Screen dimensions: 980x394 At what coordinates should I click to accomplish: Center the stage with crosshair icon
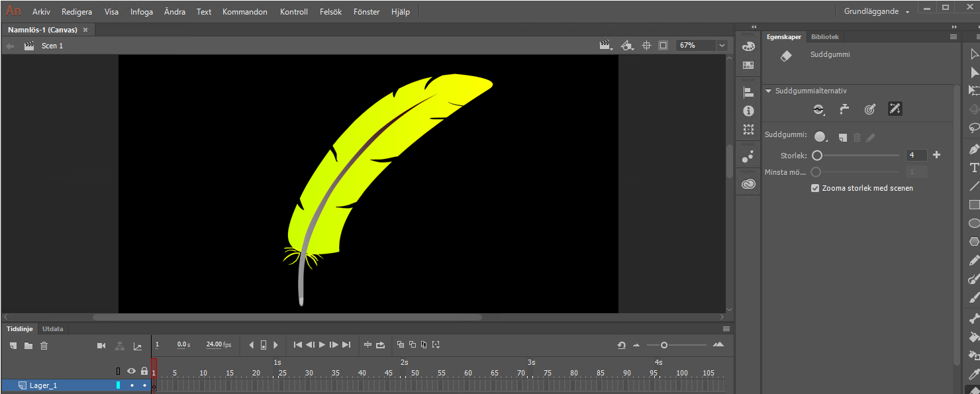pos(646,46)
